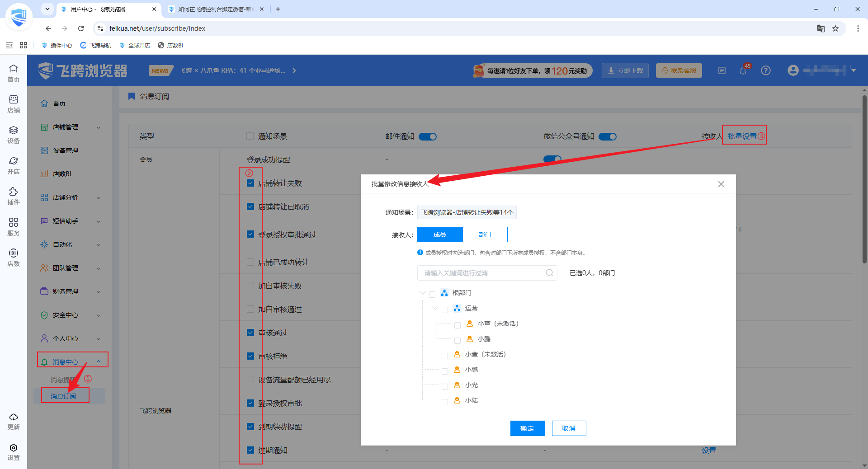Click the user avatar icon in header
Screen dimensions: 868x469
pyautogui.click(x=793, y=70)
